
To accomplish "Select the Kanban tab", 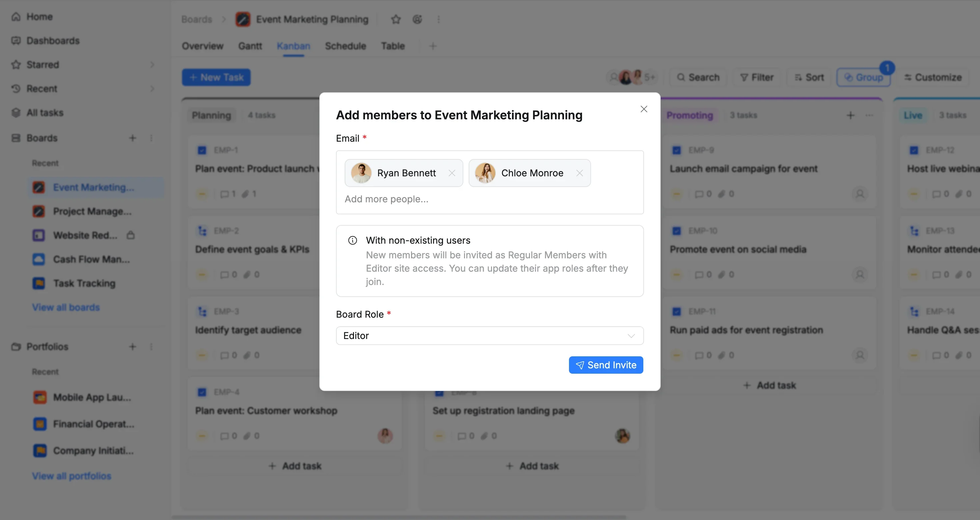I will click(293, 46).
